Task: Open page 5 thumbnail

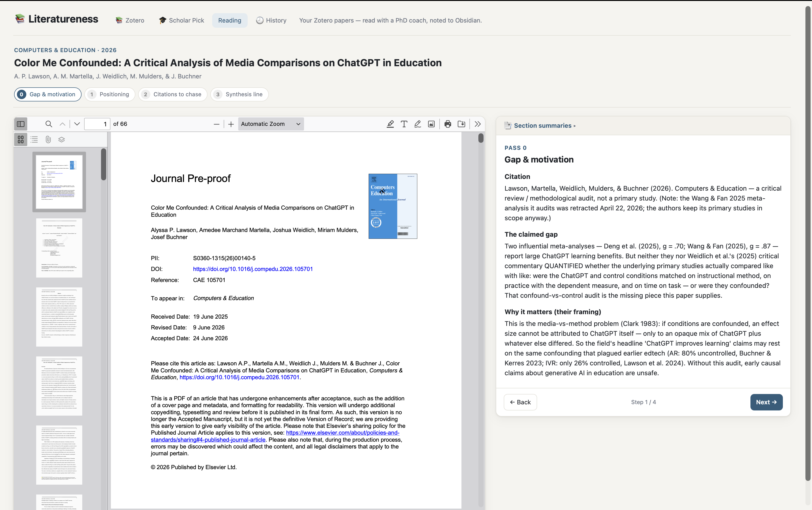Action: [59, 455]
